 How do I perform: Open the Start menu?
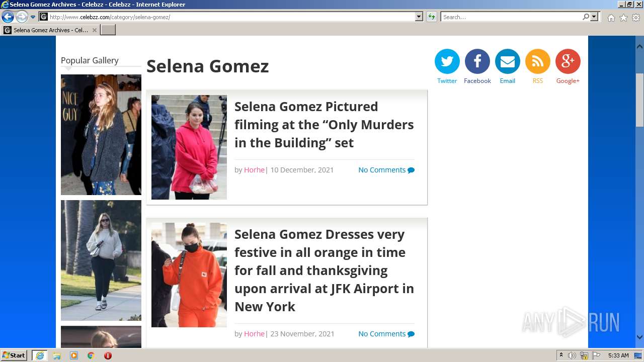tap(14, 355)
